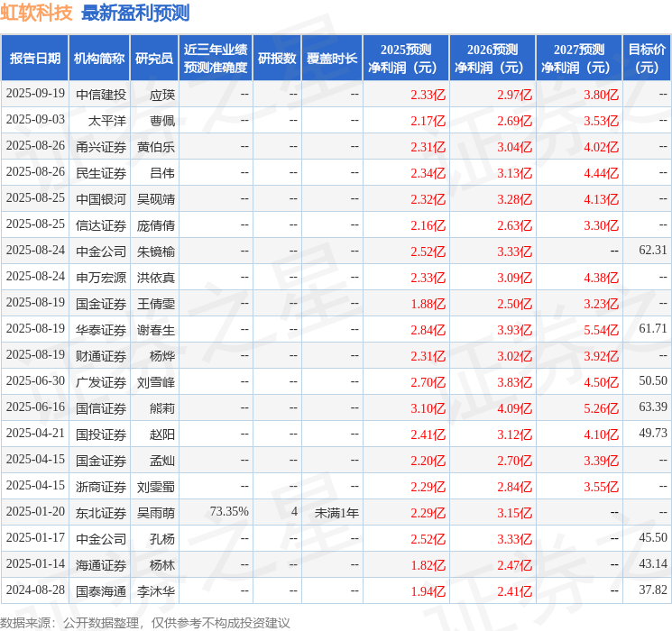
Task: Click target price 49.73
Action: (653, 433)
